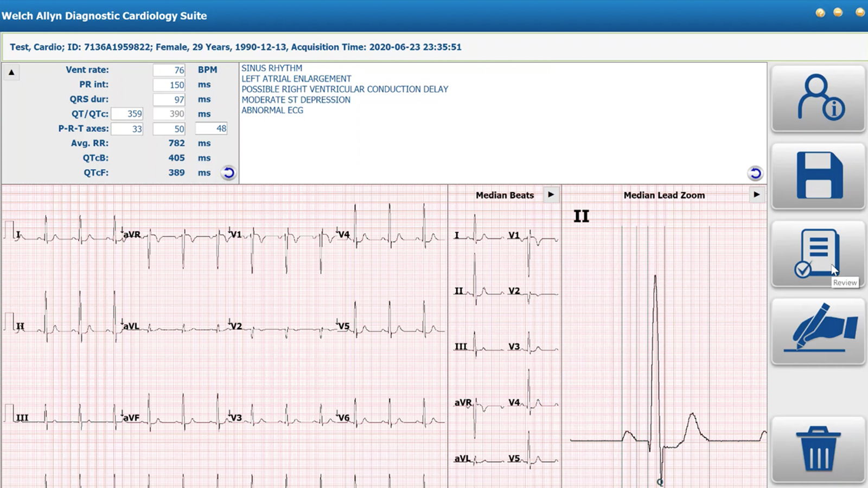Collapse the measurements panel with the up arrow
The image size is (868, 488).
11,72
